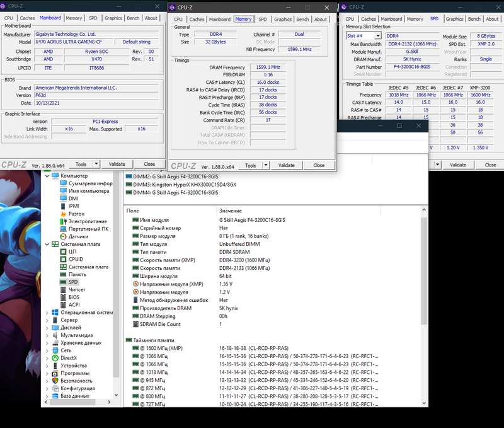Open Caches tab in Memory CPU-Z window
The height and width of the screenshot is (428, 504).
197,20
